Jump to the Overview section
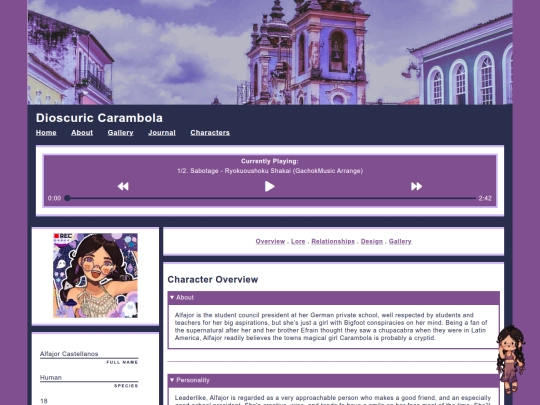540x405 pixels. coord(270,241)
